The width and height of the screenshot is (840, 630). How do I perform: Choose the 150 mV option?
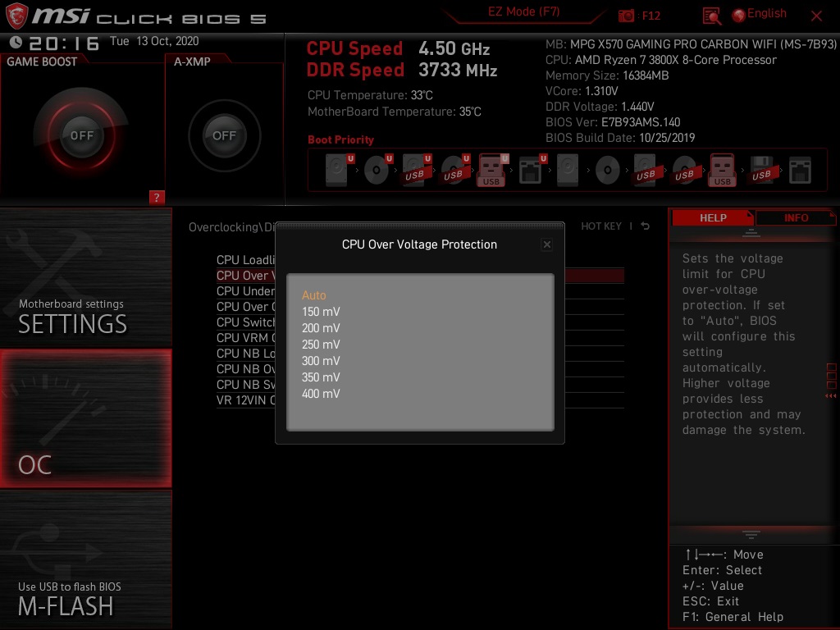coord(321,312)
